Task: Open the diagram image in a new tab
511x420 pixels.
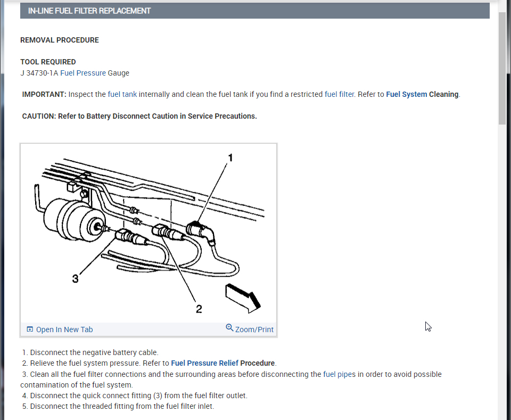Action: click(x=64, y=330)
